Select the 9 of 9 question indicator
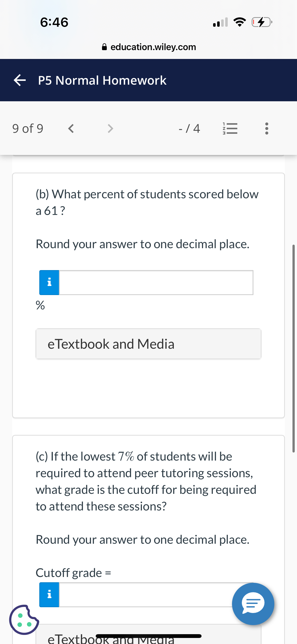The image size is (297, 644). tap(28, 129)
